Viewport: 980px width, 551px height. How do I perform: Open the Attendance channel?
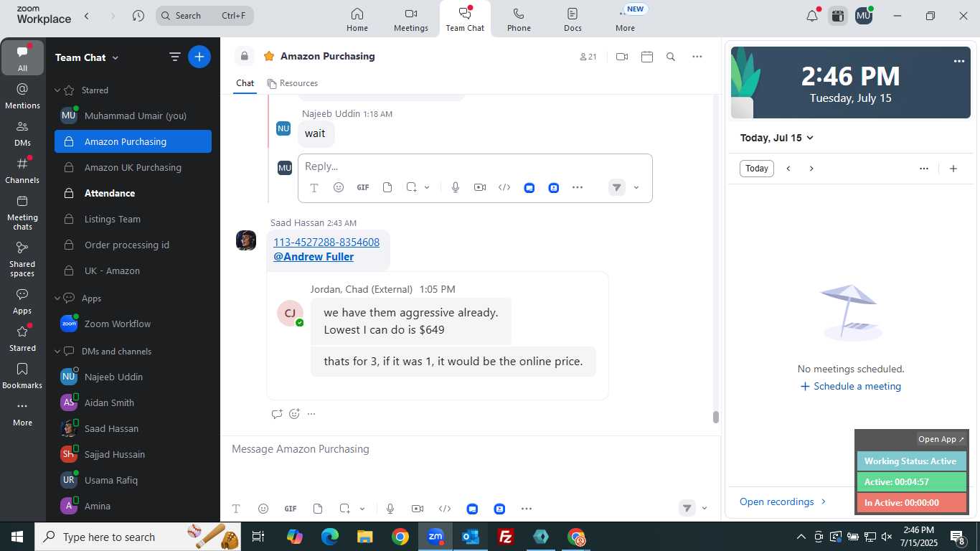tap(133, 193)
